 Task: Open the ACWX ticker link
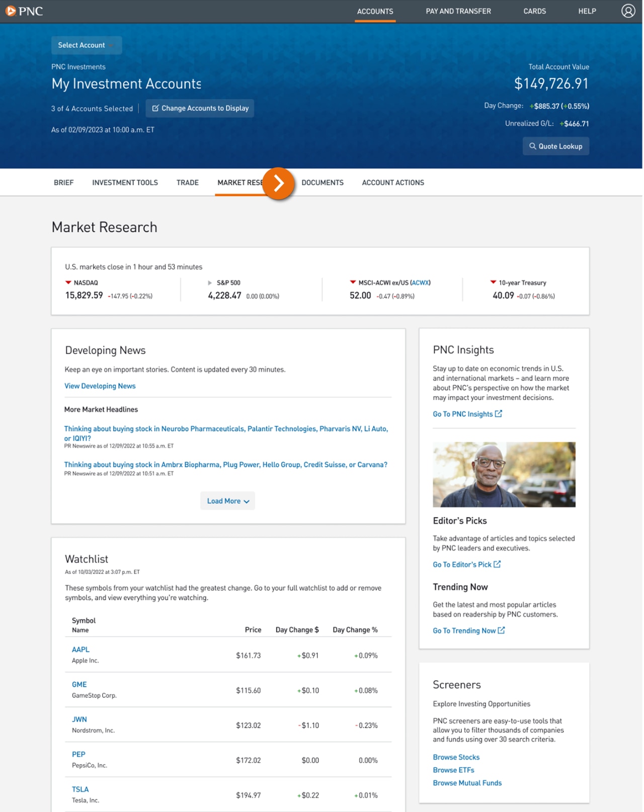tap(420, 283)
